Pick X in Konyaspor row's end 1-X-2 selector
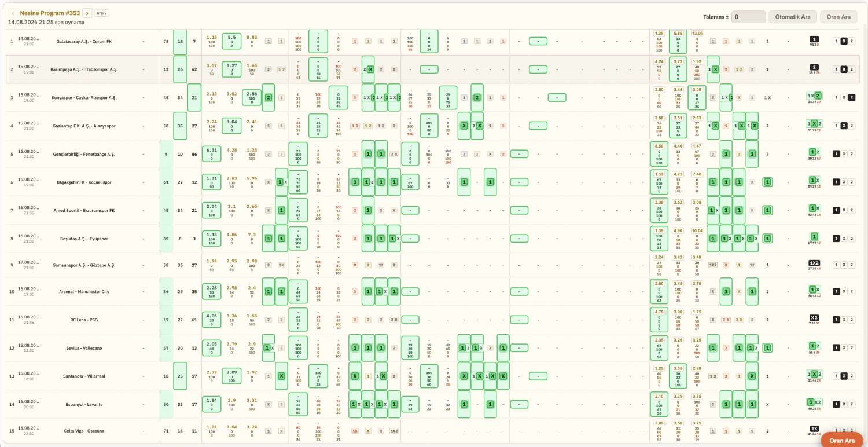Viewport: 868px width, 447px height. coord(844,98)
